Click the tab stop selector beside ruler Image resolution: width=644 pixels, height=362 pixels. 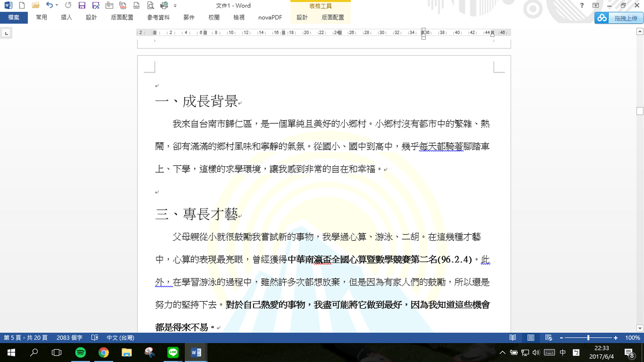click(x=6, y=33)
